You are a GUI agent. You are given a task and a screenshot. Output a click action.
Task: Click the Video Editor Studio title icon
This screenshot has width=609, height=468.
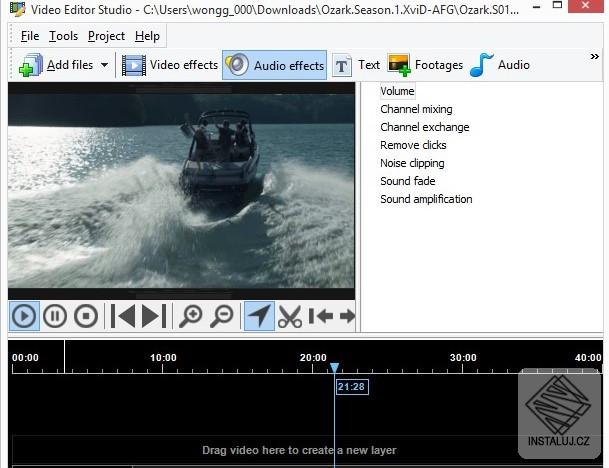click(17, 9)
